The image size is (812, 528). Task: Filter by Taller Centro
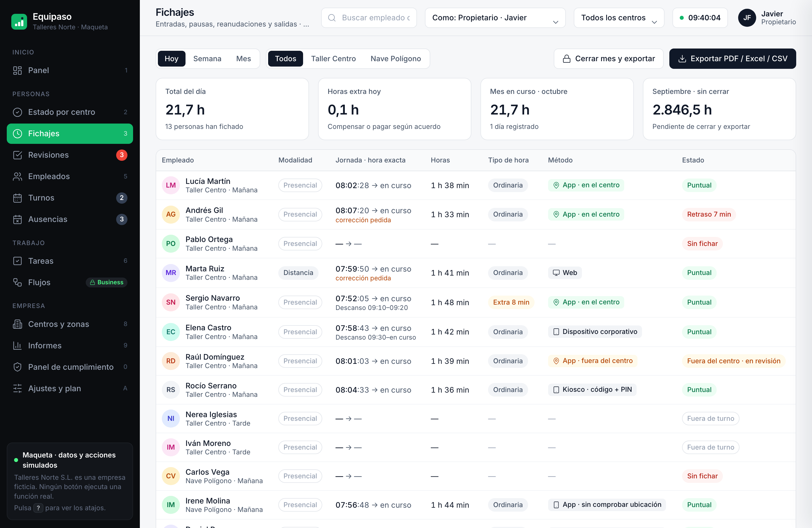point(333,59)
